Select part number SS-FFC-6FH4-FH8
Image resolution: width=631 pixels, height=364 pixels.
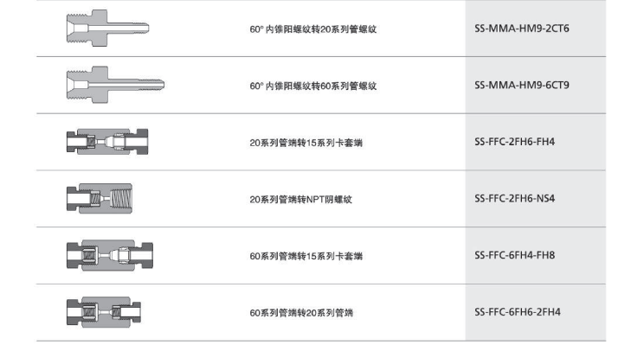[514, 255]
